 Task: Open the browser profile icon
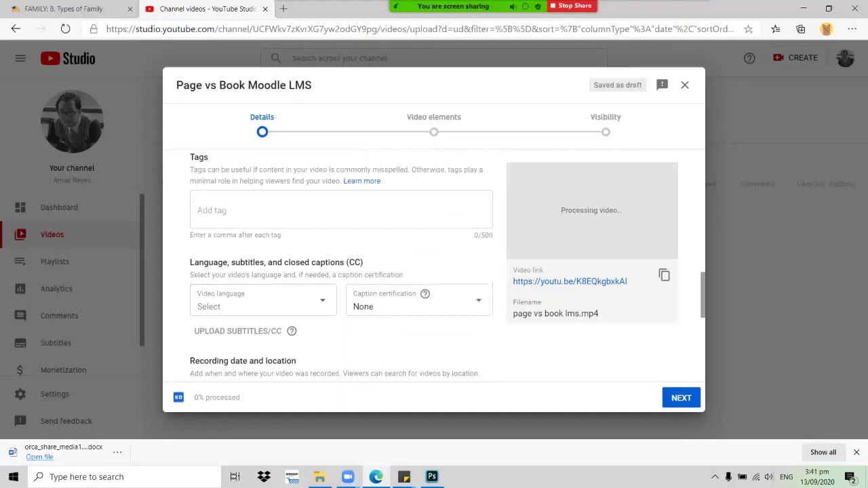click(826, 29)
